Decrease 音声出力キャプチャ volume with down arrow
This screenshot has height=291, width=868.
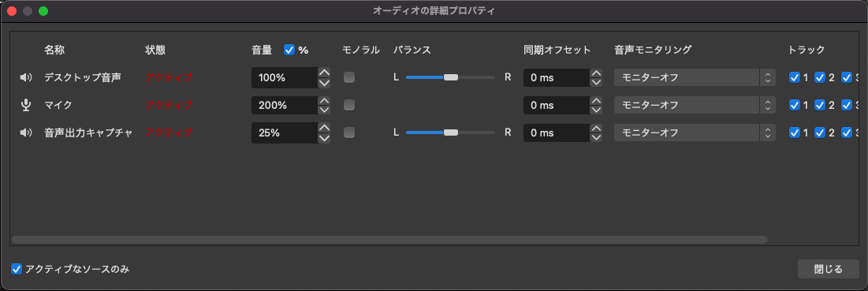[x=324, y=138]
